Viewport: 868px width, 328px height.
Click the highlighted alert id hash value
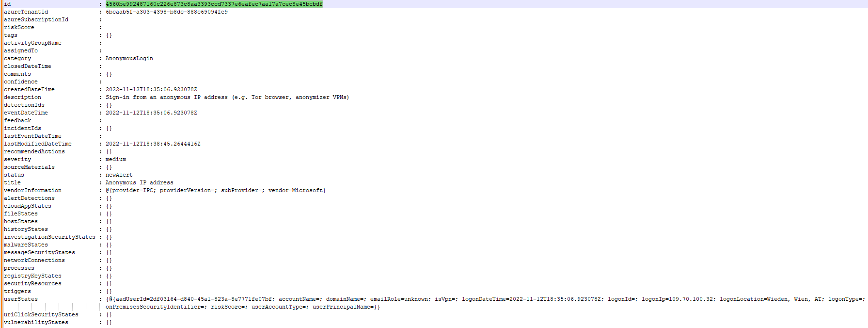[214, 4]
